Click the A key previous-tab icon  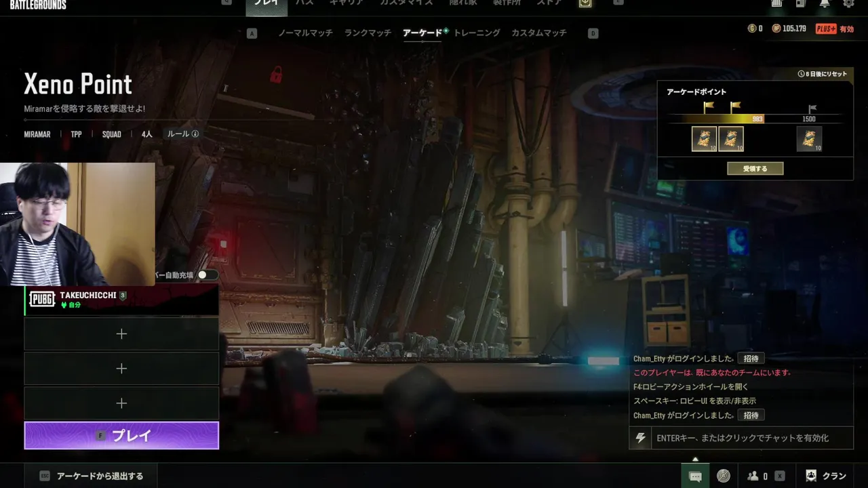coord(252,33)
